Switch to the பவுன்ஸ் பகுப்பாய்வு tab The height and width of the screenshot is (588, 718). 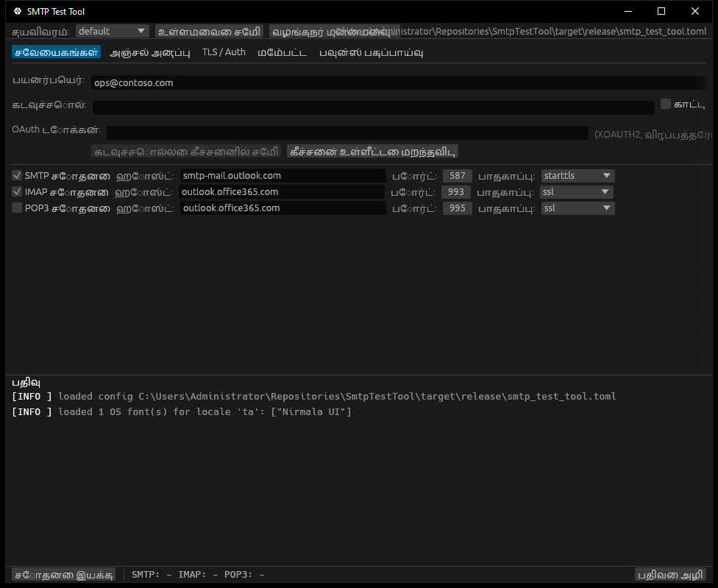[372, 52]
